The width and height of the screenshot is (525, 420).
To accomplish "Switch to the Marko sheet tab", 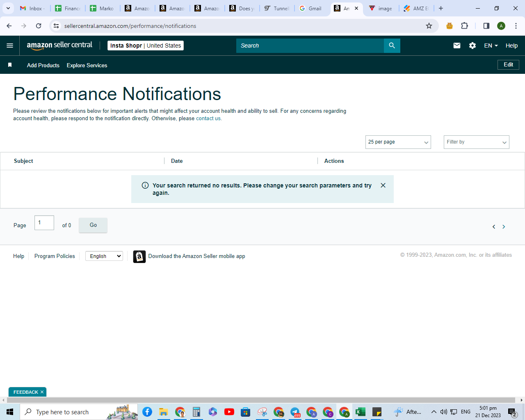I will (103, 8).
